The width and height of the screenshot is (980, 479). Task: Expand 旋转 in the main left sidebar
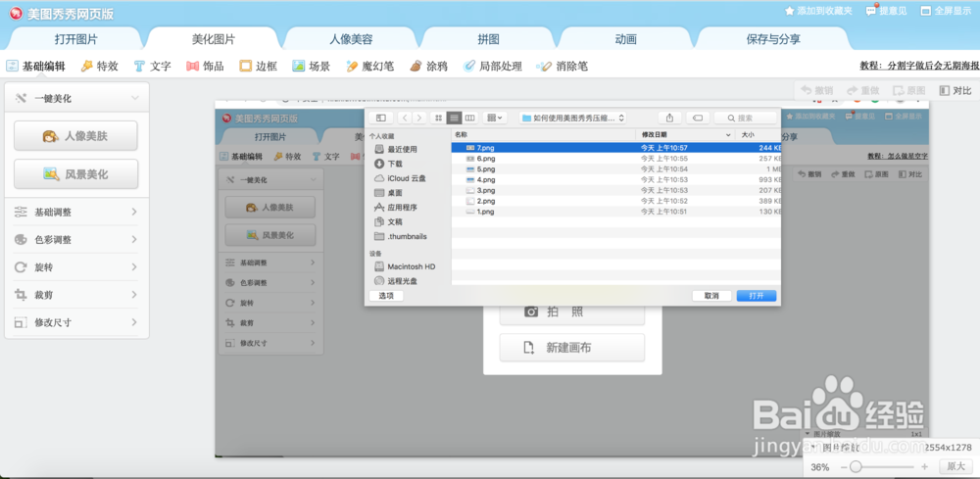[x=76, y=267]
